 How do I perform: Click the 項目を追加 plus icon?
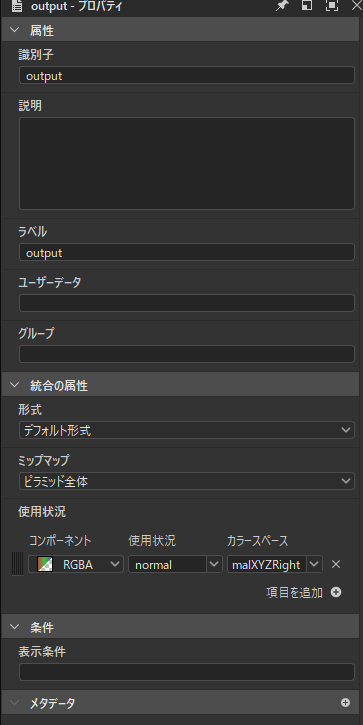click(336, 592)
